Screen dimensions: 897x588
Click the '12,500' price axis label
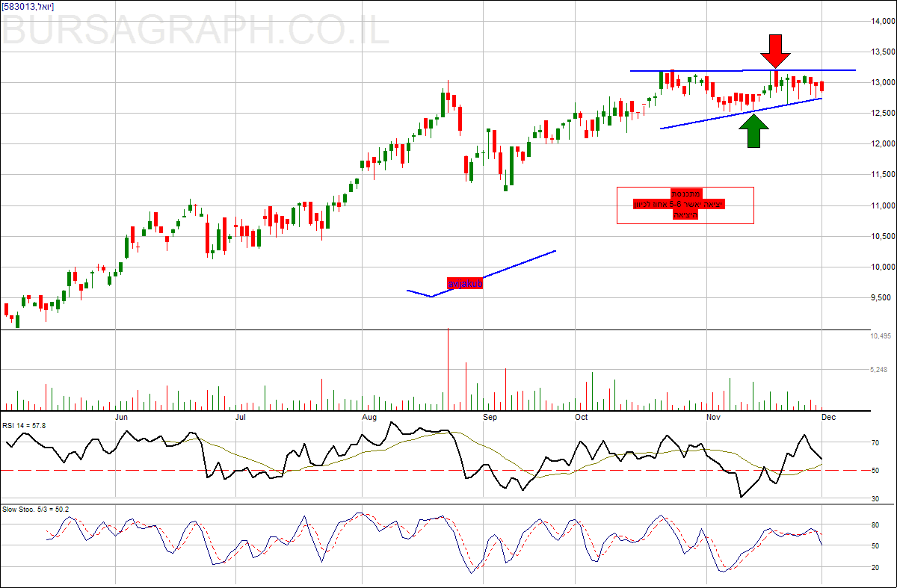tap(883, 113)
